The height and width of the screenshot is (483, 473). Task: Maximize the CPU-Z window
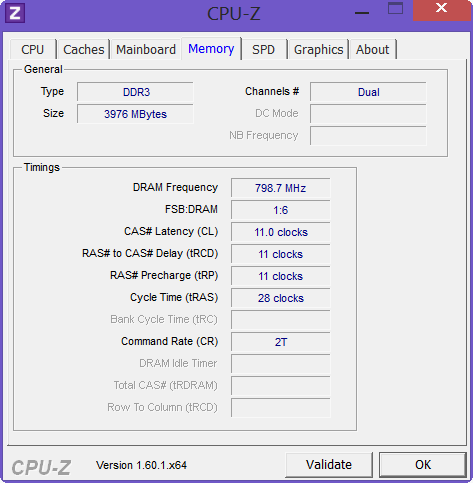(395, 9)
